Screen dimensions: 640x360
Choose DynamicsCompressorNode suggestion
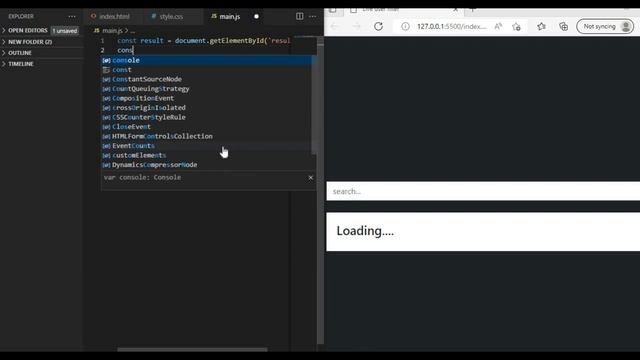coord(206,165)
